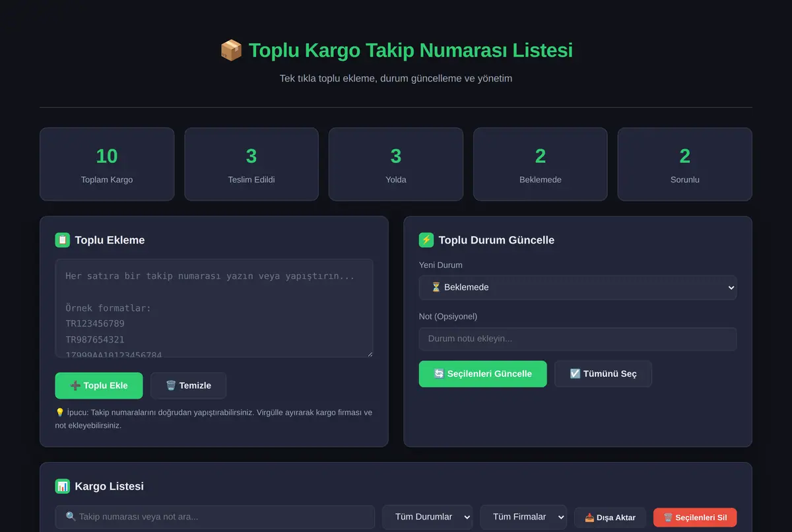Click the red Seçilenleri Sil button
The height and width of the screenshot is (532, 792).
tap(695, 517)
